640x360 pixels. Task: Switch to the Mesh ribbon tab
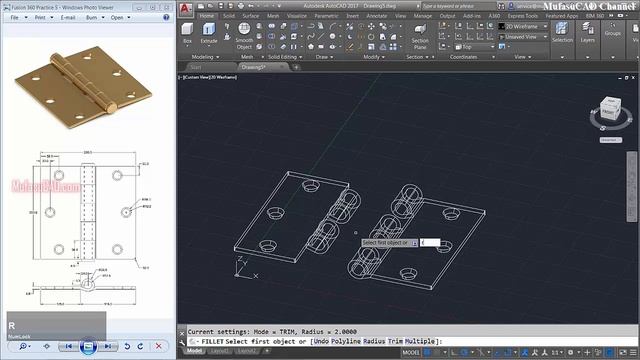[273, 16]
